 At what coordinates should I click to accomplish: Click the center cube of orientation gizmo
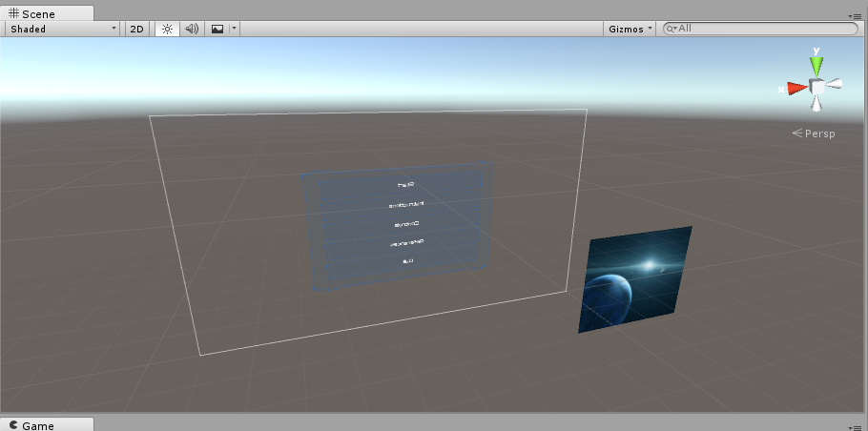817,87
